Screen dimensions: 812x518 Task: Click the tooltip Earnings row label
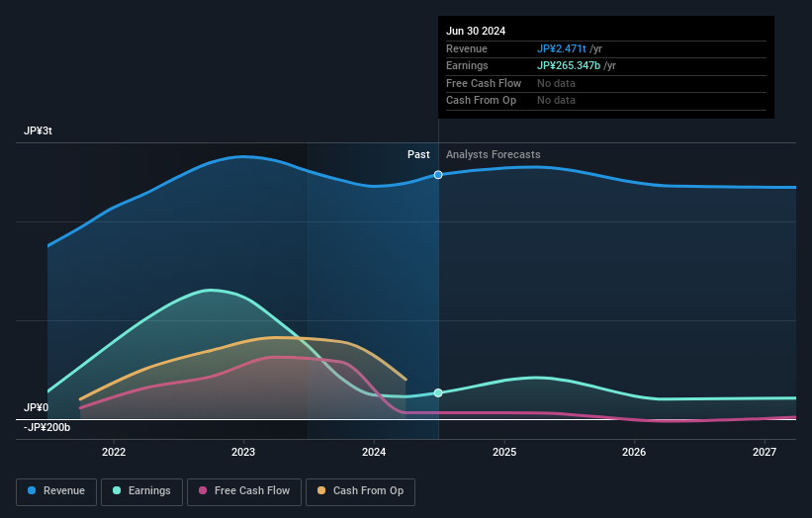click(467, 65)
